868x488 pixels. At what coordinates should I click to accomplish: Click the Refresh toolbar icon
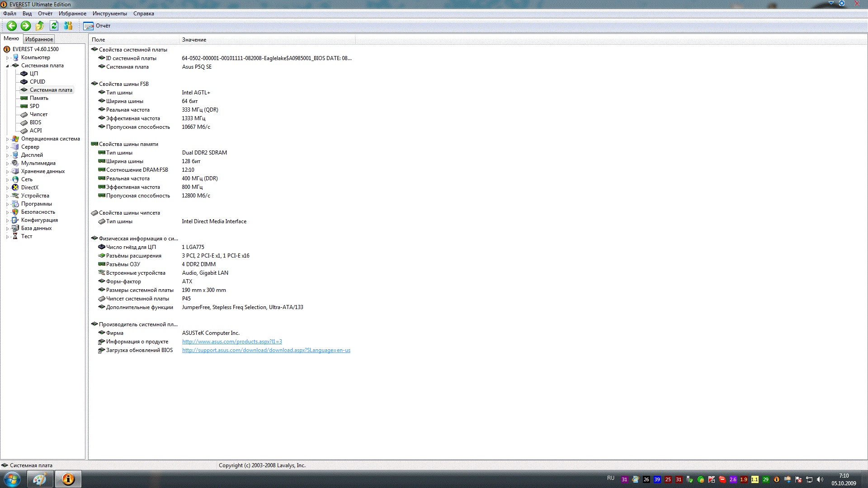click(54, 26)
